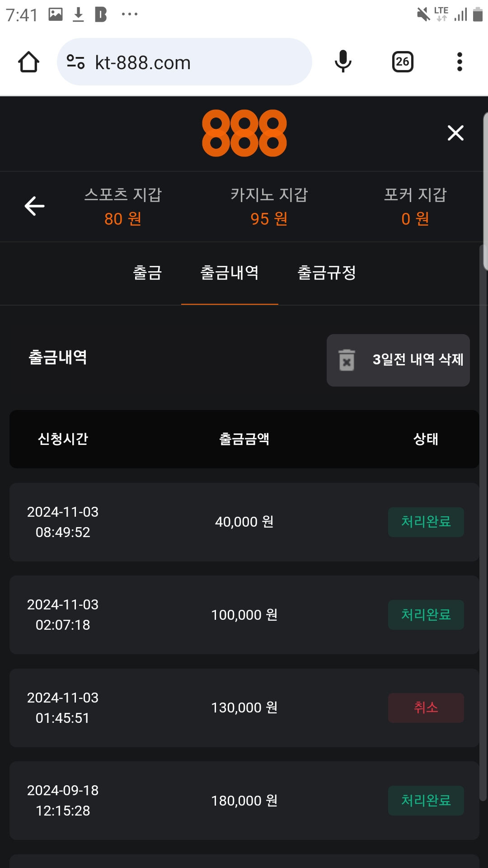488x868 pixels.
Task: Open the 180,000 원 withdrawal record
Action: coord(244,801)
